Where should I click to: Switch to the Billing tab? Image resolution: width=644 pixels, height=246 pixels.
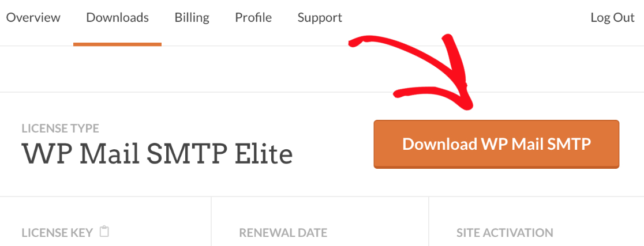click(192, 18)
